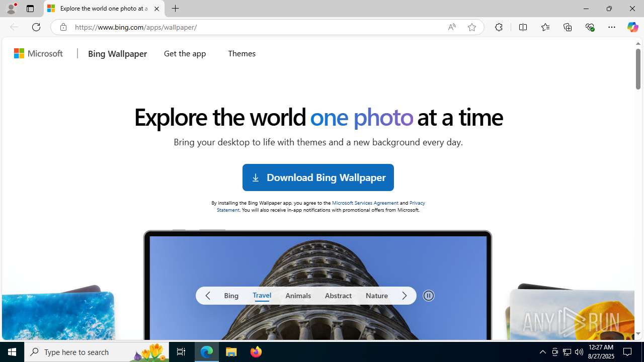Go to previous category with left arrow

point(208,296)
